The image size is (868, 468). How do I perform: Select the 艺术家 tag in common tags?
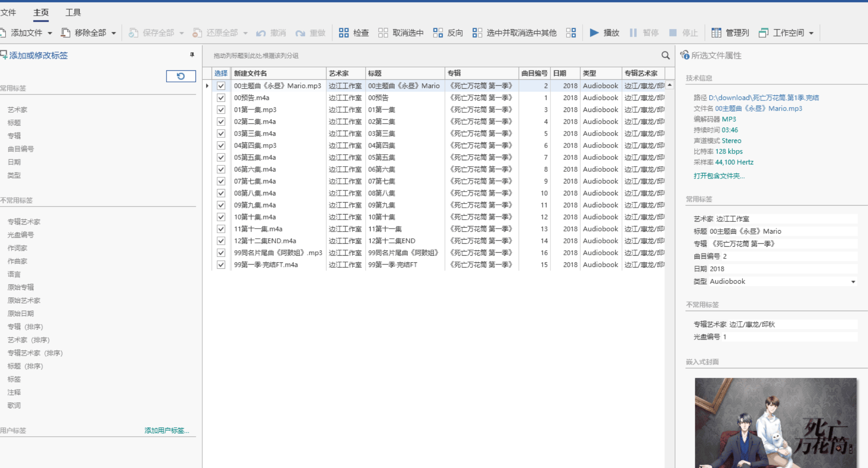17,109
